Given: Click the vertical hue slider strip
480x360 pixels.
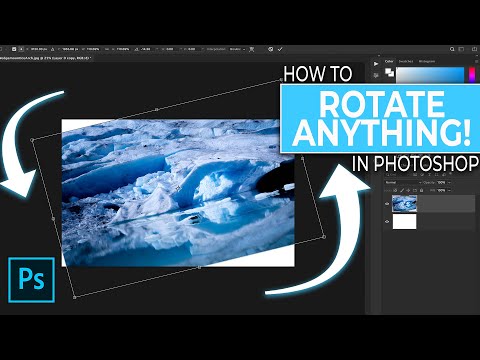Looking at the screenshot, I should pyautogui.click(x=472, y=75).
